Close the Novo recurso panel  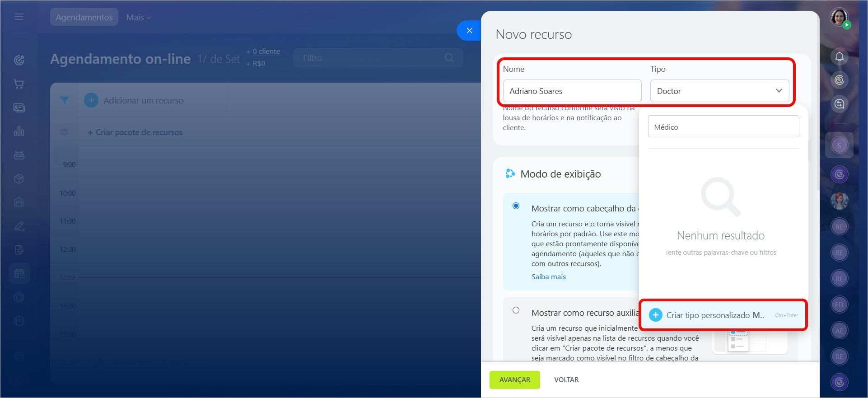469,30
